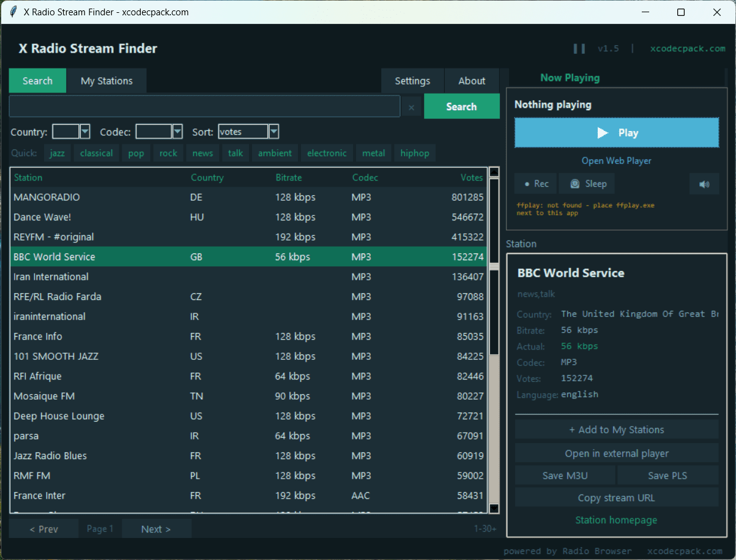Select the ambient quick filter
Viewport: 736px width, 560px height.
[275, 153]
